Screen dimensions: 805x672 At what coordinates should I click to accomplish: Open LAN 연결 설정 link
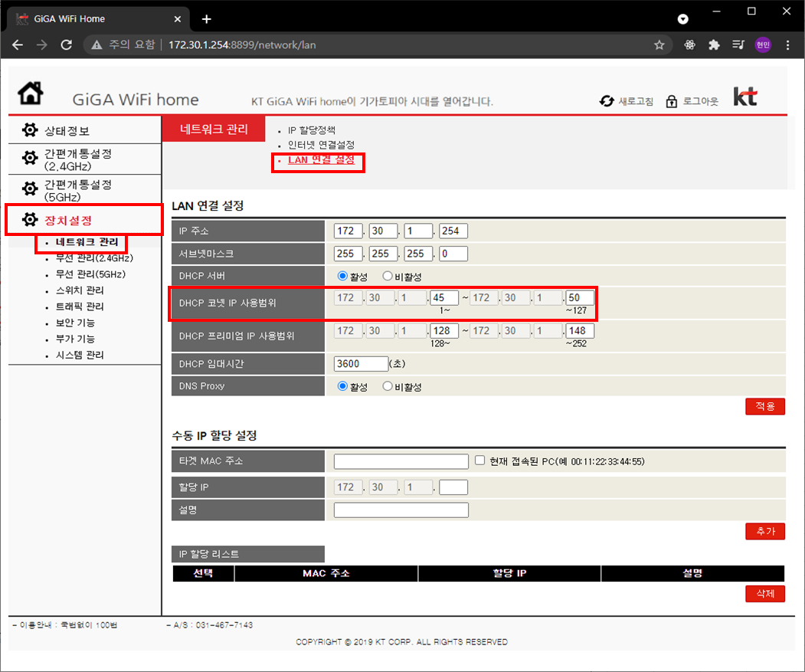pos(321,160)
